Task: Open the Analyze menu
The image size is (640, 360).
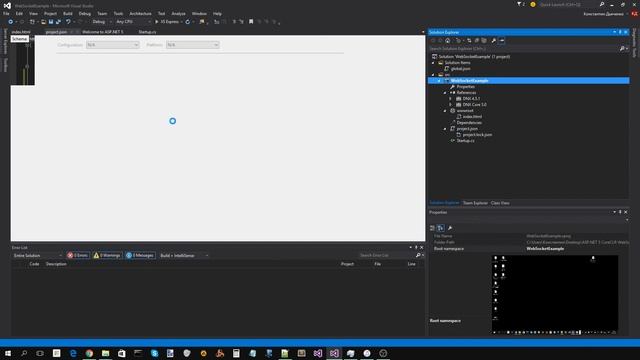Action: coord(178,13)
